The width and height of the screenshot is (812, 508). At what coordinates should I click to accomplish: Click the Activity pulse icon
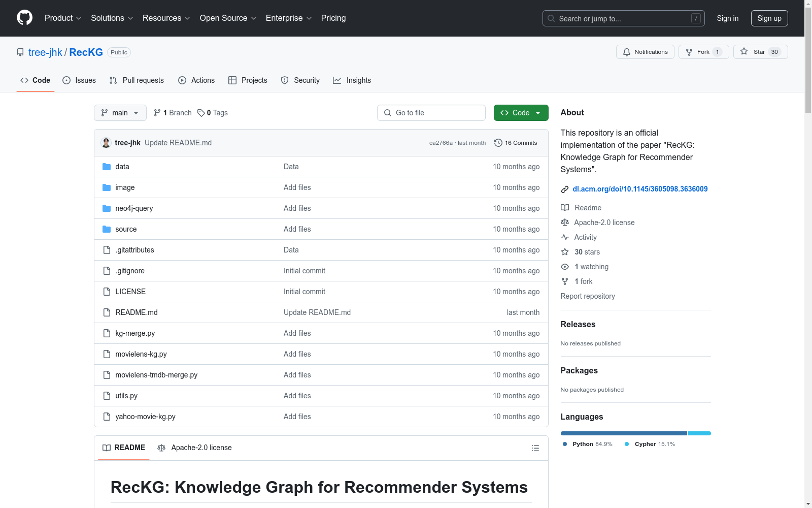coord(565,237)
